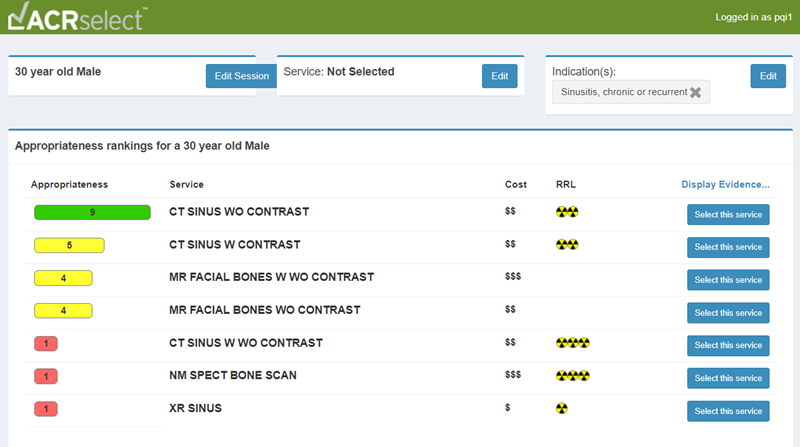This screenshot has width=800, height=447.
Task: Click the yellow appropriateness bar rated 5
Action: tap(69, 245)
